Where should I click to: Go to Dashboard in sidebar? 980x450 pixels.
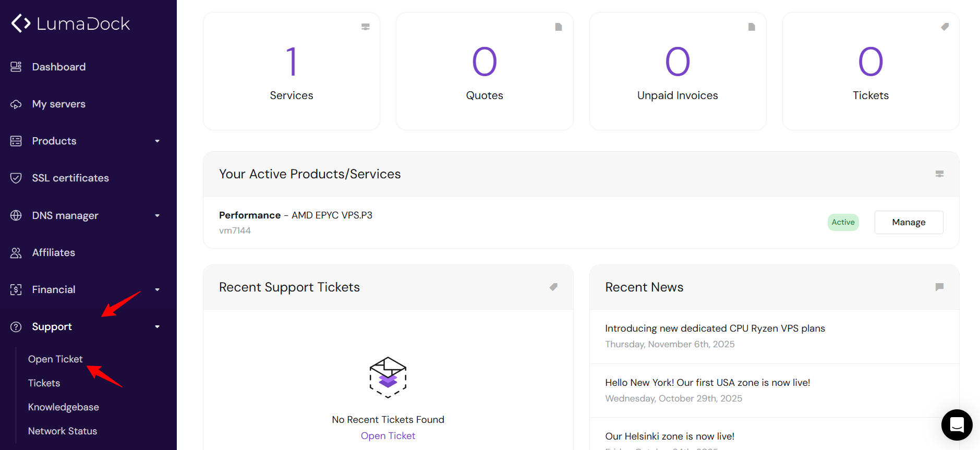coord(59,67)
